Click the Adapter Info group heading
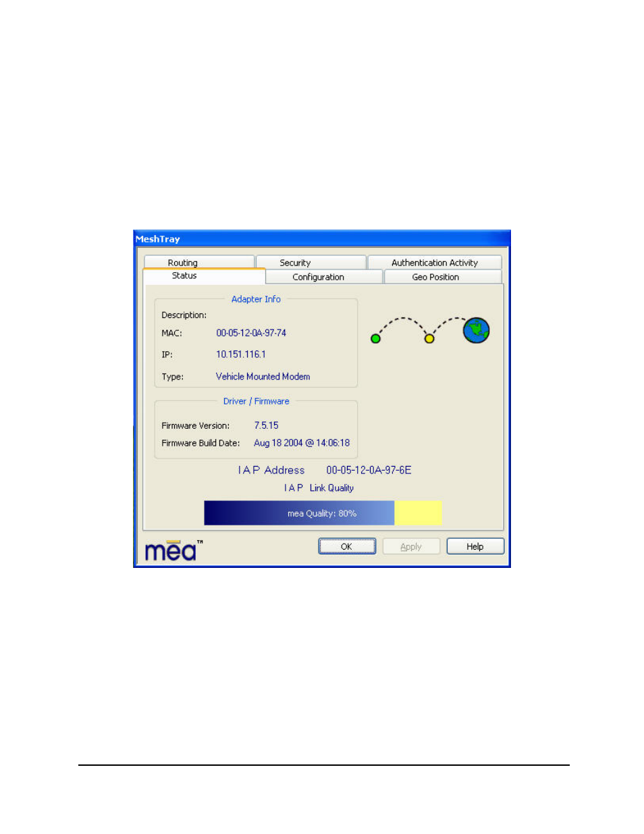This screenshot has height=834, width=644. [x=256, y=299]
